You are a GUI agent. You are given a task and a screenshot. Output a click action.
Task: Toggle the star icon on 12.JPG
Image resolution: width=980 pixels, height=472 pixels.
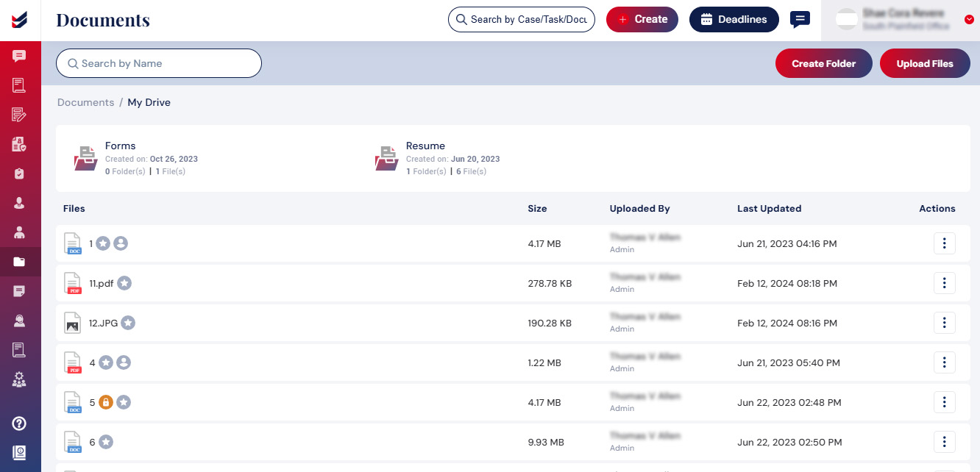click(x=128, y=323)
